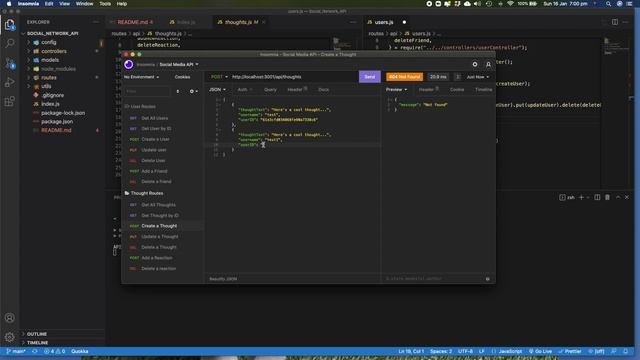The width and height of the screenshot is (640, 360).
Task: Open VS Code Extensions icon
Action: (10, 101)
